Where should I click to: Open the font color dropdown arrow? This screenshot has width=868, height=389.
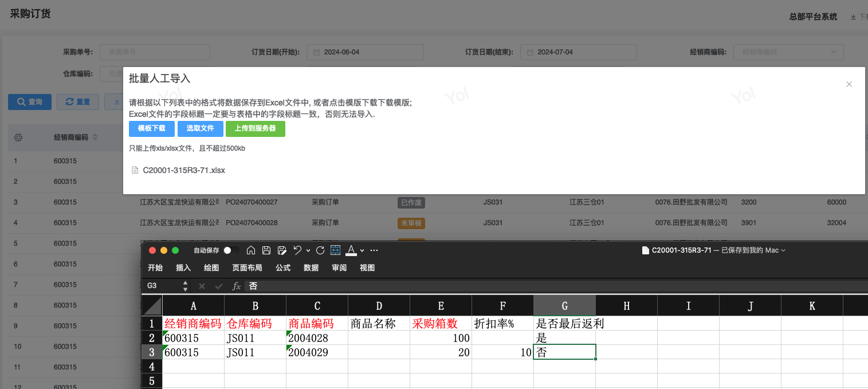(363, 250)
